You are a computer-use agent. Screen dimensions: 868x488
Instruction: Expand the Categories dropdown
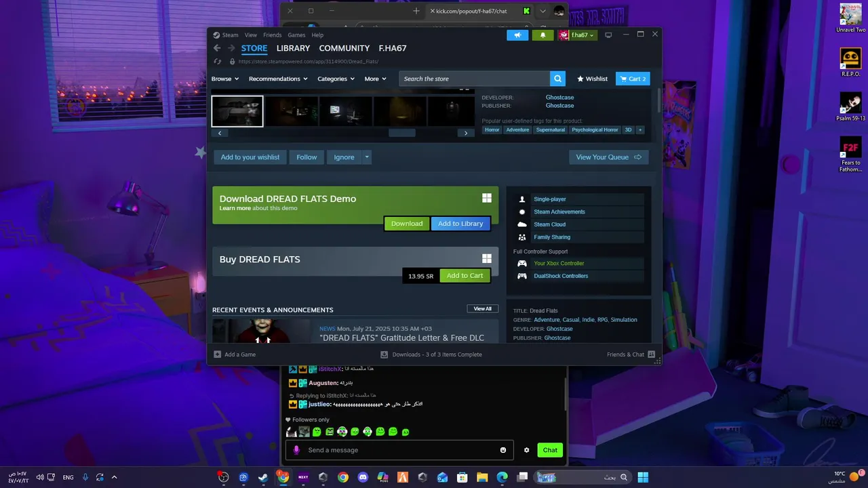tap(336, 79)
